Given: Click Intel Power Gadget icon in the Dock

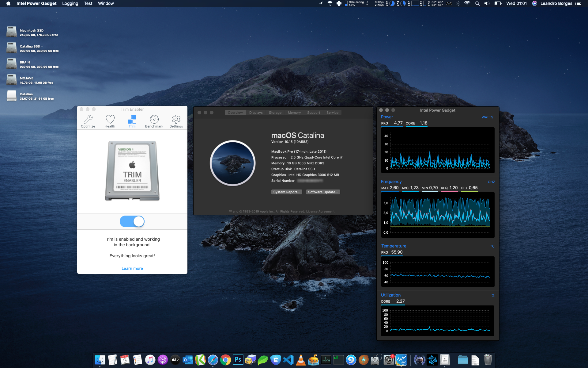Looking at the screenshot, I should [x=401, y=360].
